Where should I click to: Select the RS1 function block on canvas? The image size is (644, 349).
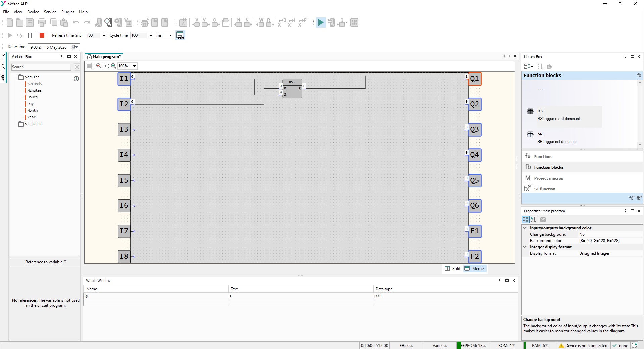point(292,89)
